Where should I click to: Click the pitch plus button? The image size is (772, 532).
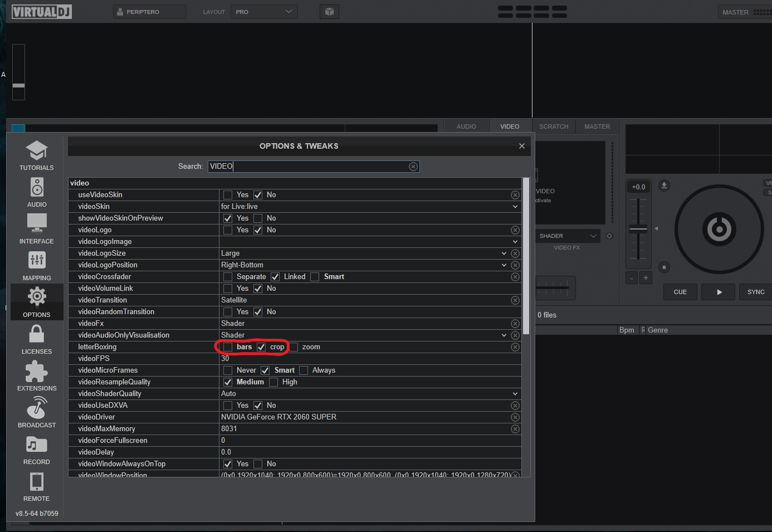point(646,277)
